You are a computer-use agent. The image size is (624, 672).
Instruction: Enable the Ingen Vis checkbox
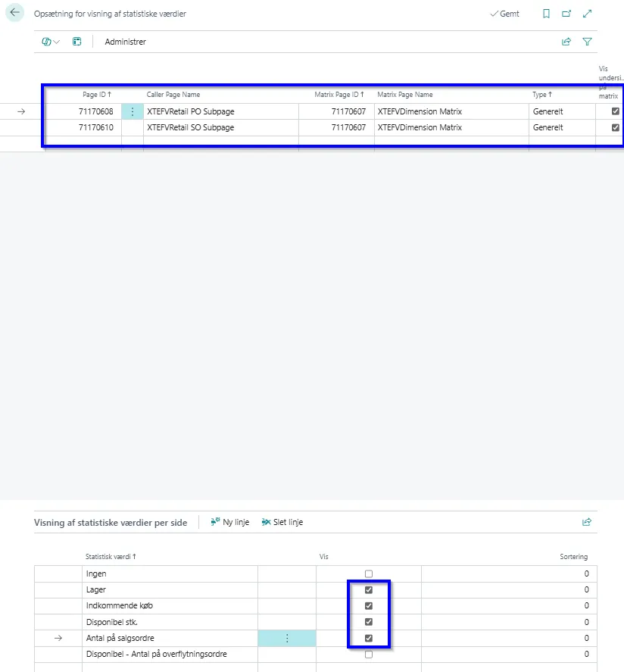click(369, 574)
